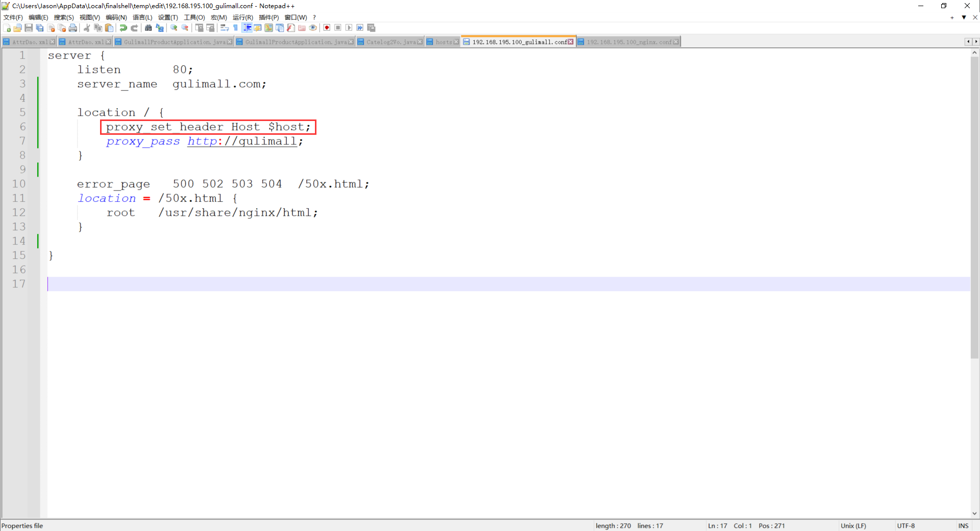Viewport: 980px width, 531px height.
Task: Click the Print icon in toolbar
Action: click(73, 28)
